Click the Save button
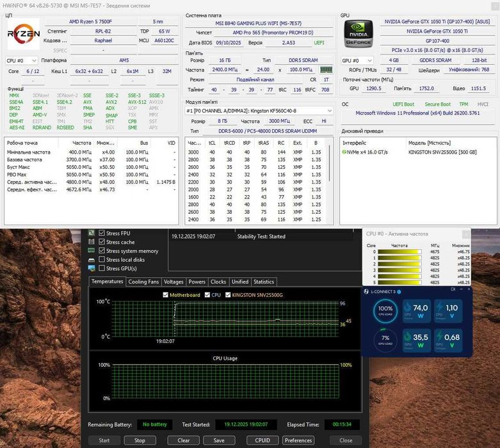Screen dimensions: 500x448 [219, 440]
